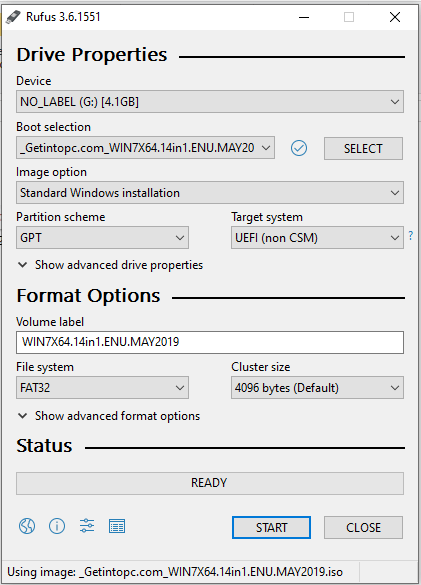Expand Show advanced drive properties
421x585 pixels.
point(110,265)
